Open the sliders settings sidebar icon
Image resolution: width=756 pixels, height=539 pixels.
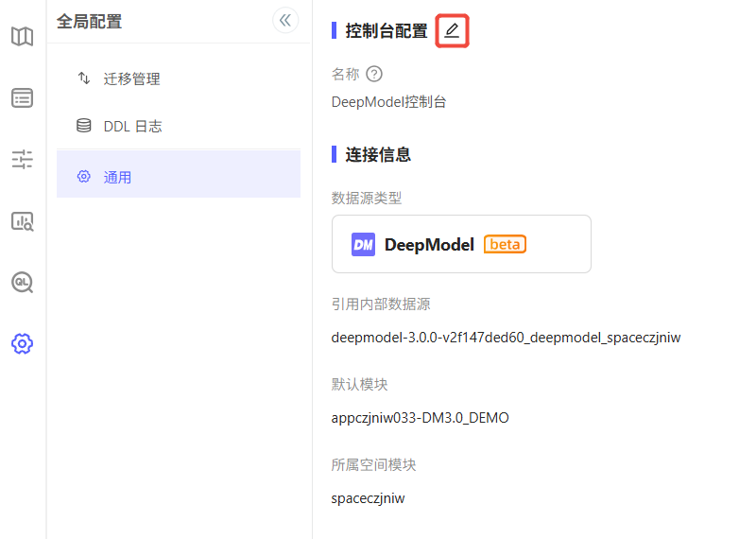(22, 159)
